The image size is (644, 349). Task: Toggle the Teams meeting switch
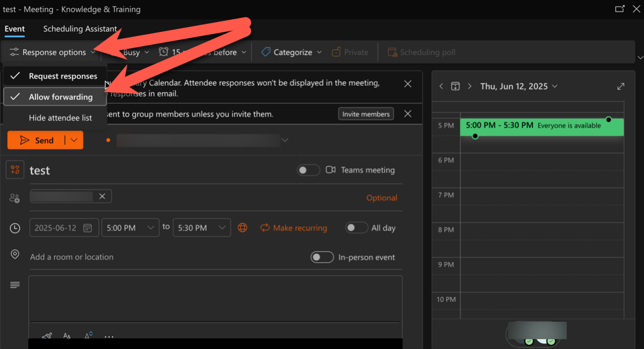[309, 170]
